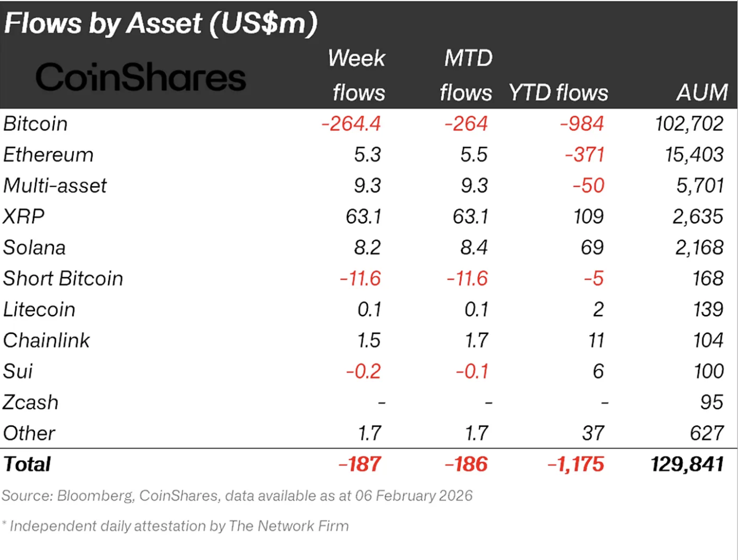Select the MTD flows column header
741x560 pixels.
coord(467,76)
